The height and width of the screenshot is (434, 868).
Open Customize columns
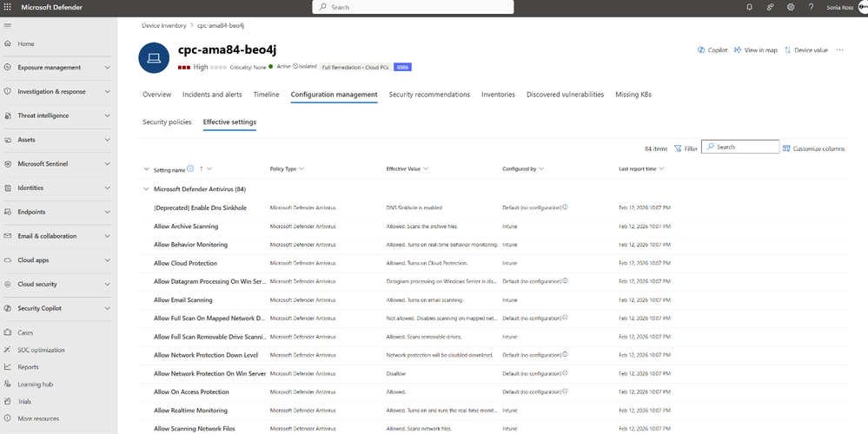point(814,148)
